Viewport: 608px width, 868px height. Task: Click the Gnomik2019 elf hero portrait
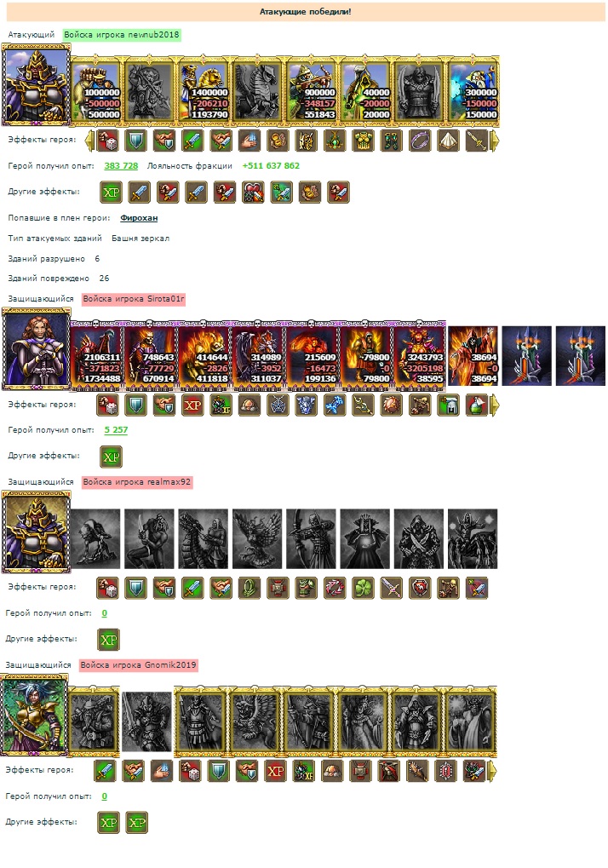(34, 714)
